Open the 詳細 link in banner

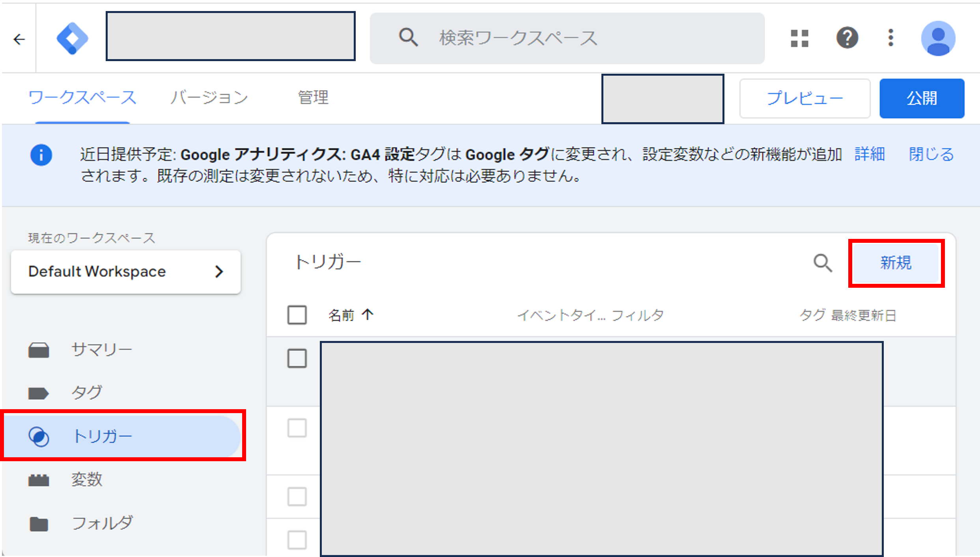pyautogui.click(x=870, y=154)
